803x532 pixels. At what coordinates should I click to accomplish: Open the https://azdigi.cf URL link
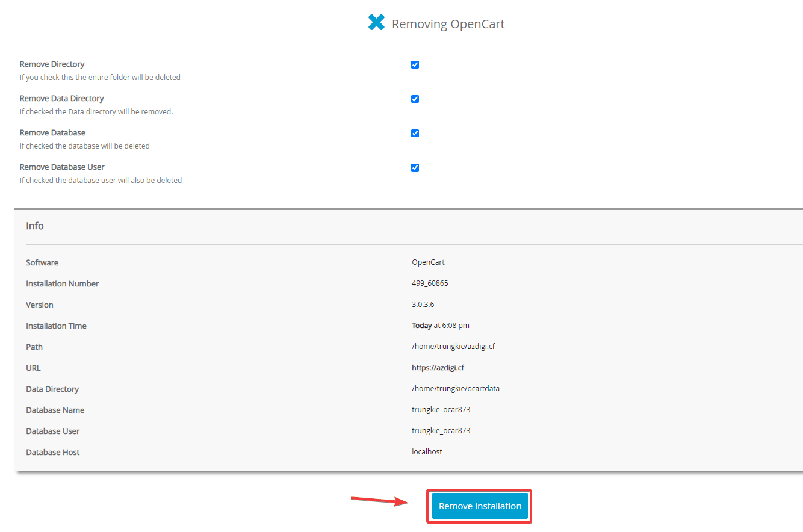coord(438,368)
